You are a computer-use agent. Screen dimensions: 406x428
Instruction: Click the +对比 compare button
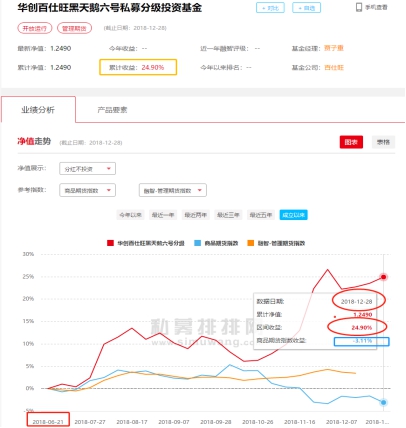point(270,8)
